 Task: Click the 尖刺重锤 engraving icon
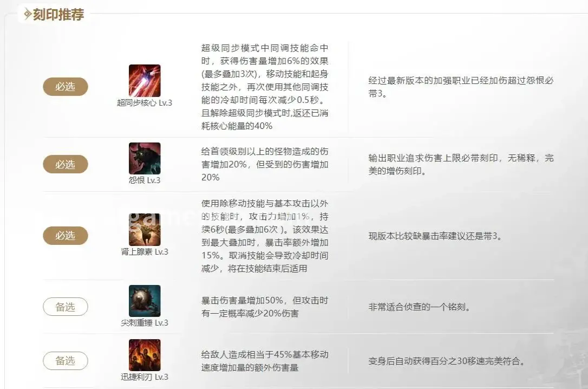(x=145, y=301)
